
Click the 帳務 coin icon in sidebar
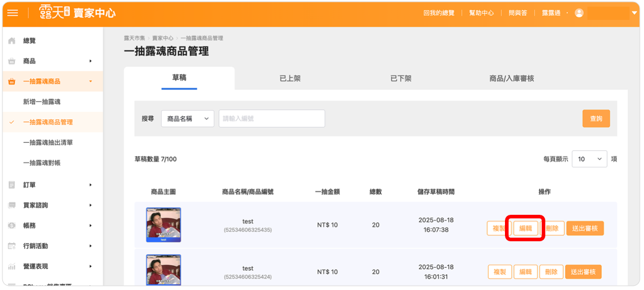11,226
